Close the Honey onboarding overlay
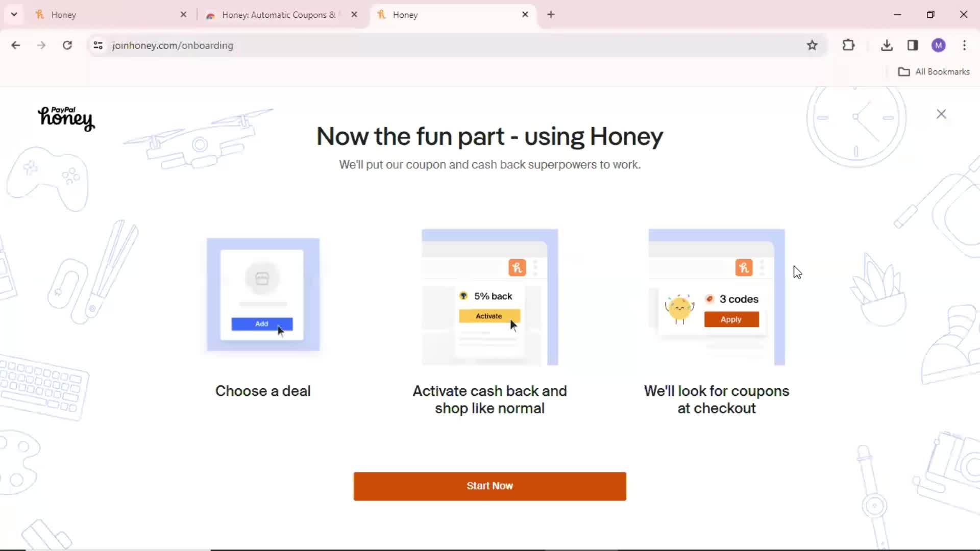The width and height of the screenshot is (980, 551). 941,114
